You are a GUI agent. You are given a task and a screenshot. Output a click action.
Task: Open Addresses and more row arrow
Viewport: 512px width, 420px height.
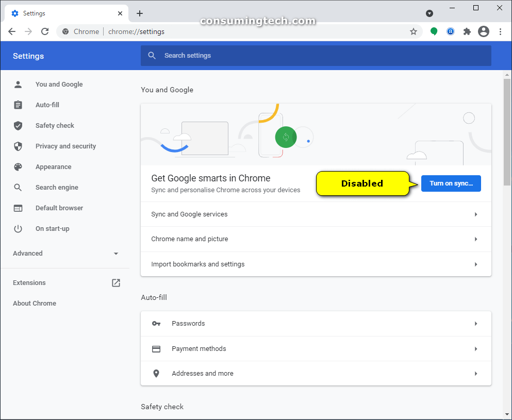click(x=476, y=373)
